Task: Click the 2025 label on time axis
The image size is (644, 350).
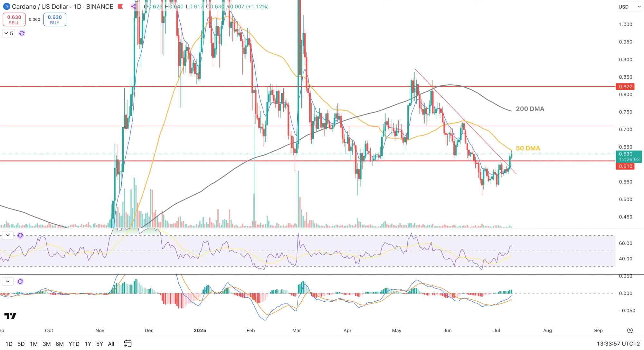Action: pos(200,330)
